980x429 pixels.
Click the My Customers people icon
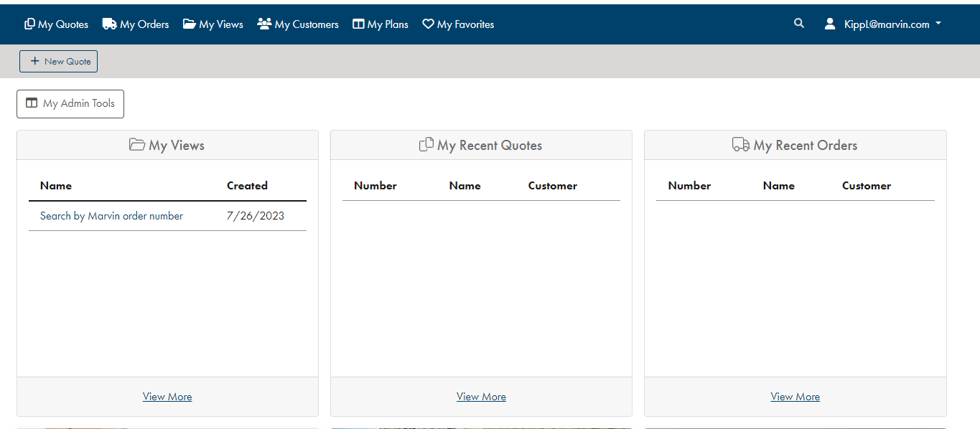tap(264, 24)
